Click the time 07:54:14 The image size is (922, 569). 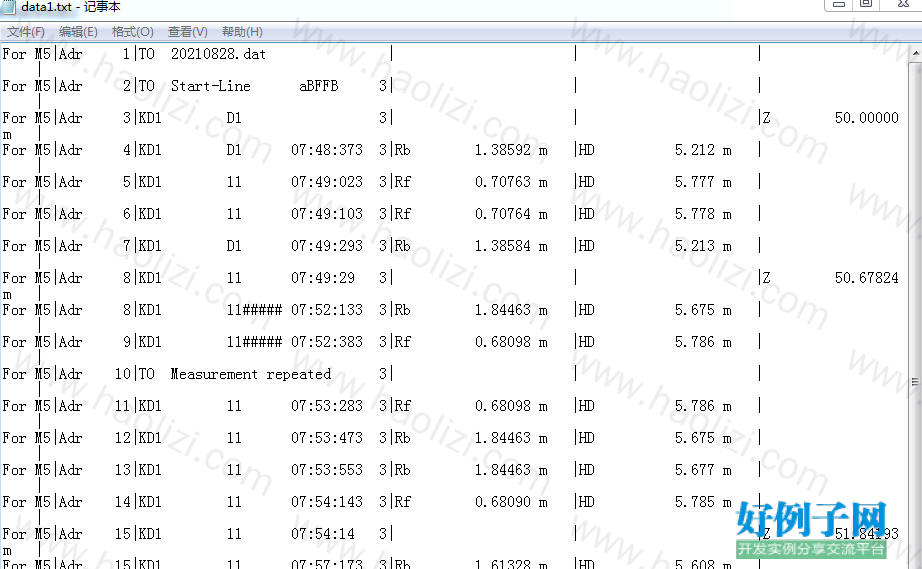tap(323, 534)
